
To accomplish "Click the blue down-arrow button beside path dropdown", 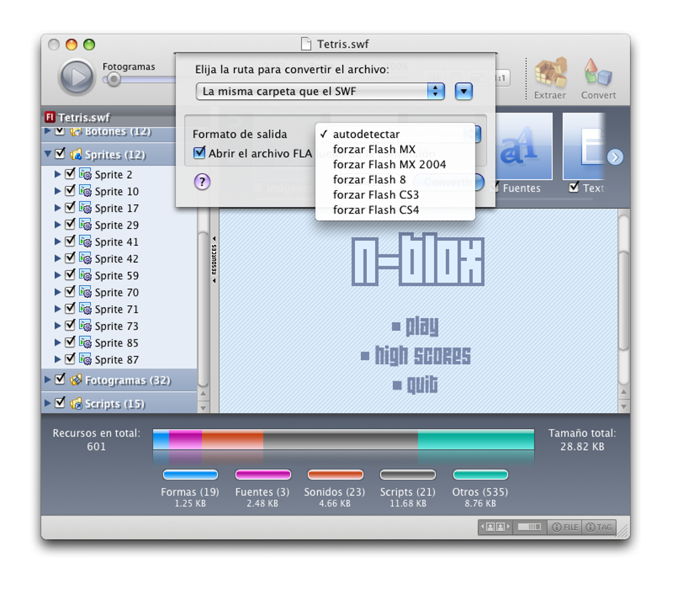I will click(463, 92).
